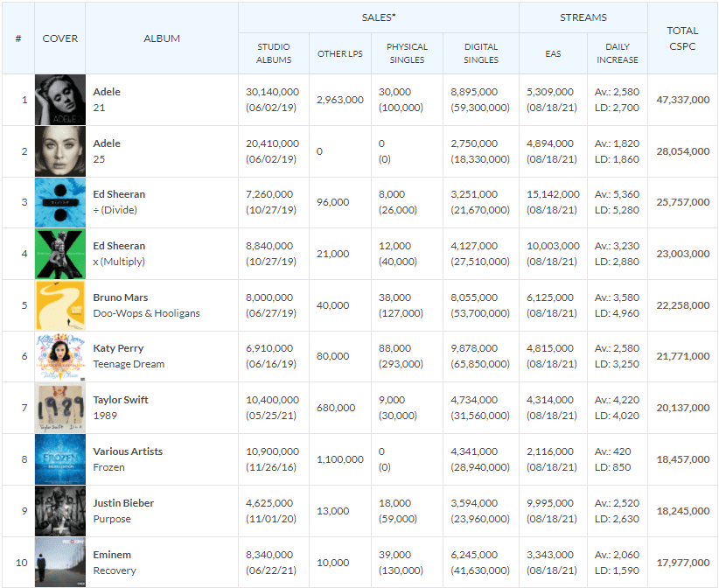Select other LPs figure 2,963,000
The width and height of the screenshot is (719, 588).
(x=339, y=100)
